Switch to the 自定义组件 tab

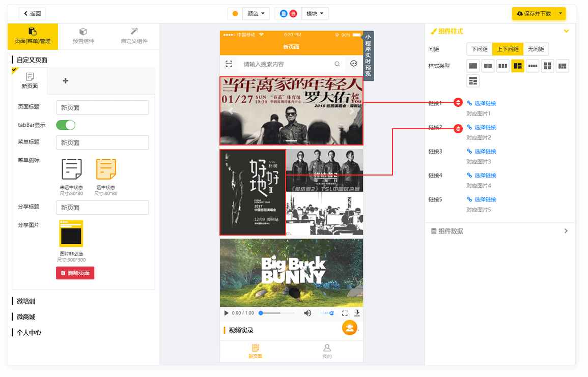coord(134,37)
